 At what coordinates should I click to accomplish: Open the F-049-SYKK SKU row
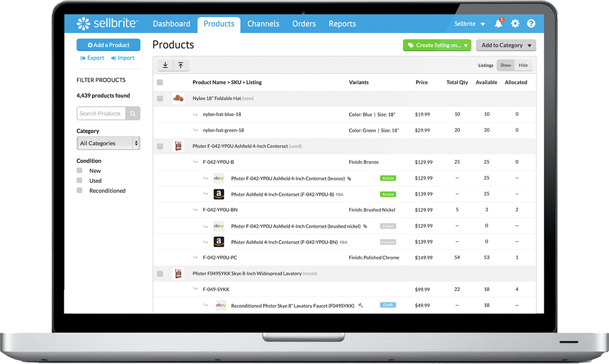coord(216,289)
